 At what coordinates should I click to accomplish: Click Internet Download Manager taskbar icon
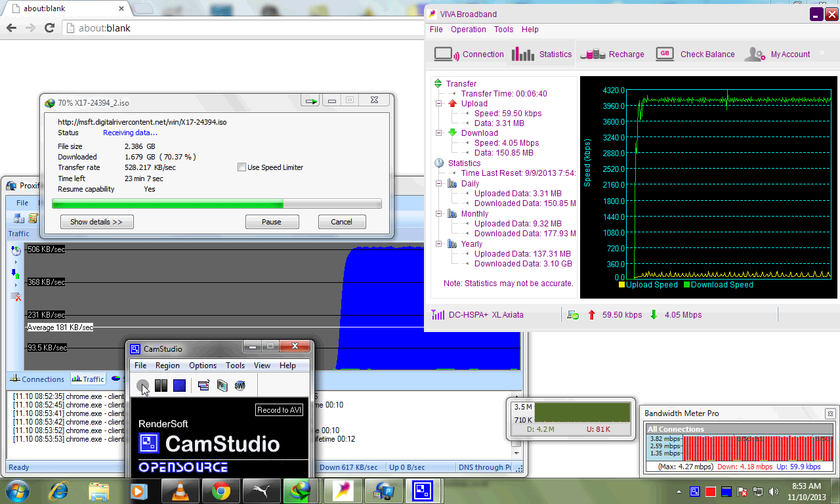point(302,491)
